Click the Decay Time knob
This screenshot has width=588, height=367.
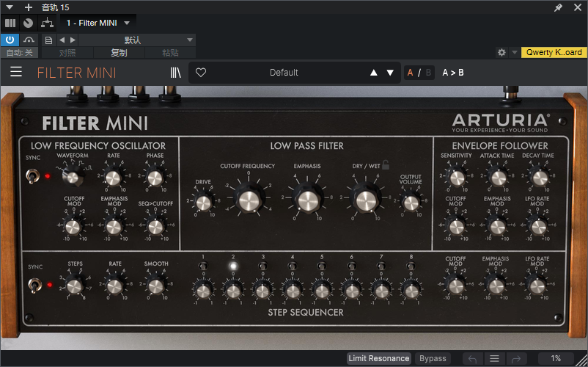tap(540, 178)
